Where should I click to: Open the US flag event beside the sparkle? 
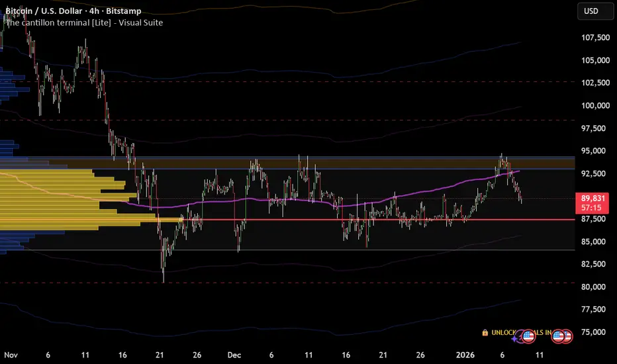528,336
